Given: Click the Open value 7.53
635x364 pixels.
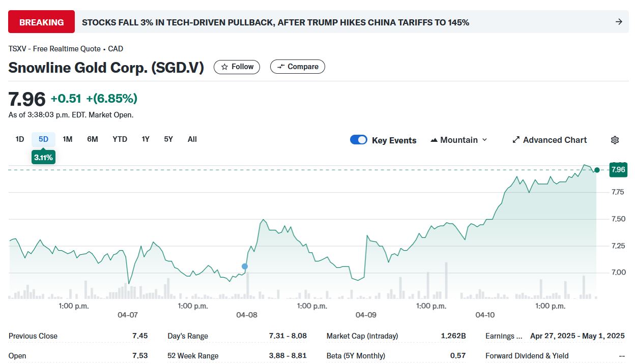Looking at the screenshot, I should click(x=140, y=355).
